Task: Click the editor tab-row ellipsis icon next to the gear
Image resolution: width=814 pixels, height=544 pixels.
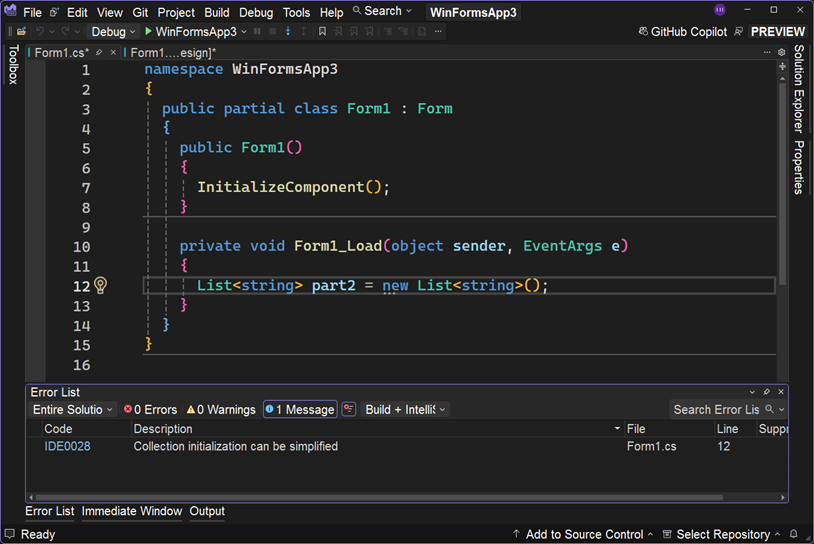Action: (x=767, y=52)
